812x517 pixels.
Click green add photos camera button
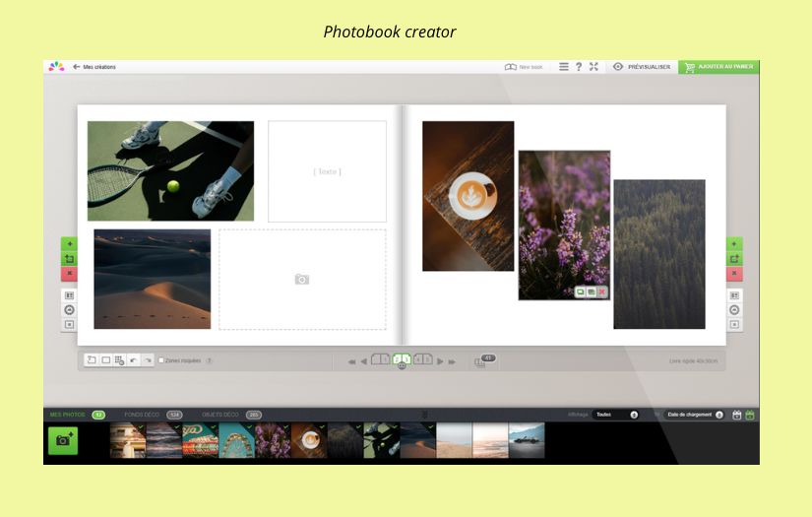(63, 441)
